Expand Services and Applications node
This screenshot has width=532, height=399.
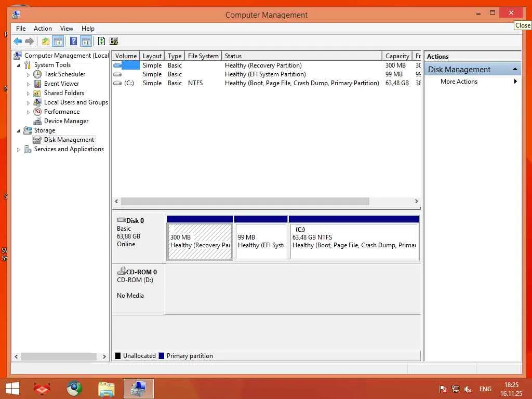tap(18, 150)
